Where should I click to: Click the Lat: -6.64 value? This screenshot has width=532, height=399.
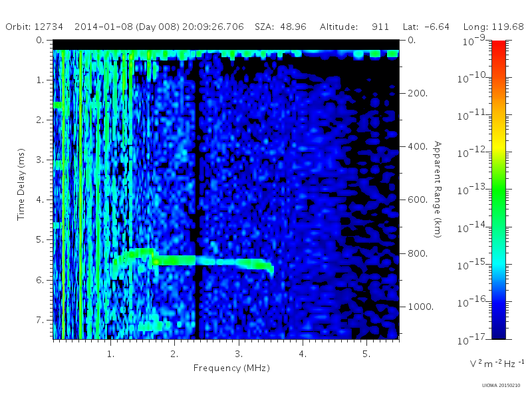[x=426, y=27]
